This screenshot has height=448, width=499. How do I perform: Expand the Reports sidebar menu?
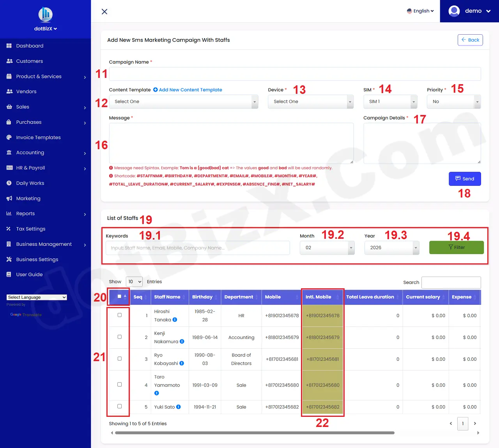click(26, 213)
